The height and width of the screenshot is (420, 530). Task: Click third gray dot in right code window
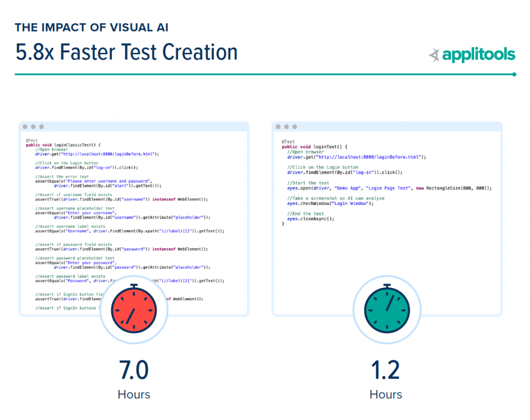point(295,127)
